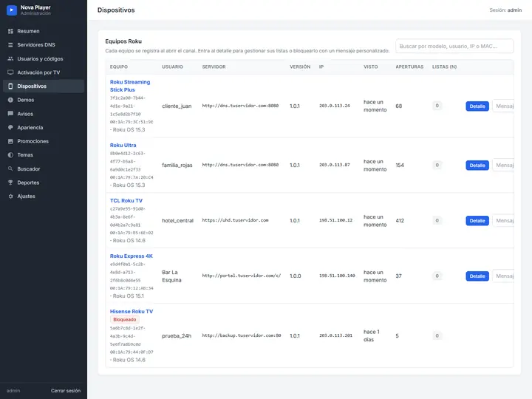Click the Ajustes gear icon
The height and width of the screenshot is (399, 532).
(x=10, y=196)
